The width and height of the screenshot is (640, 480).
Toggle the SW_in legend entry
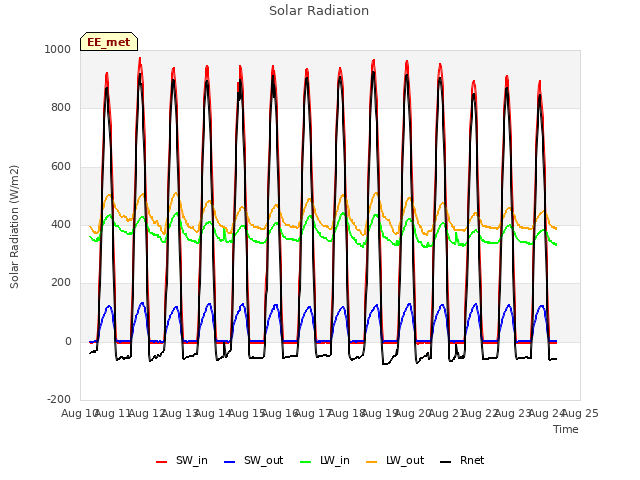pos(182,461)
